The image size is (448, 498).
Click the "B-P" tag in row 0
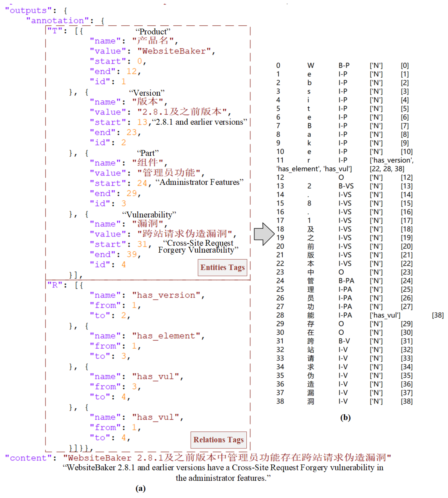344,65
